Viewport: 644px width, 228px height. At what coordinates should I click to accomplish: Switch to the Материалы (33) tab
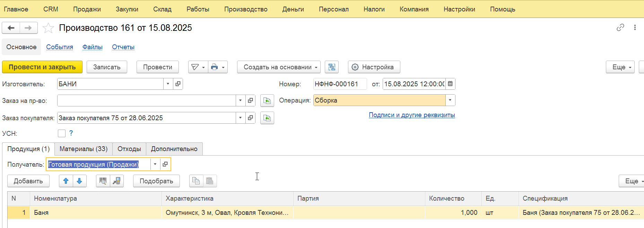84,149
